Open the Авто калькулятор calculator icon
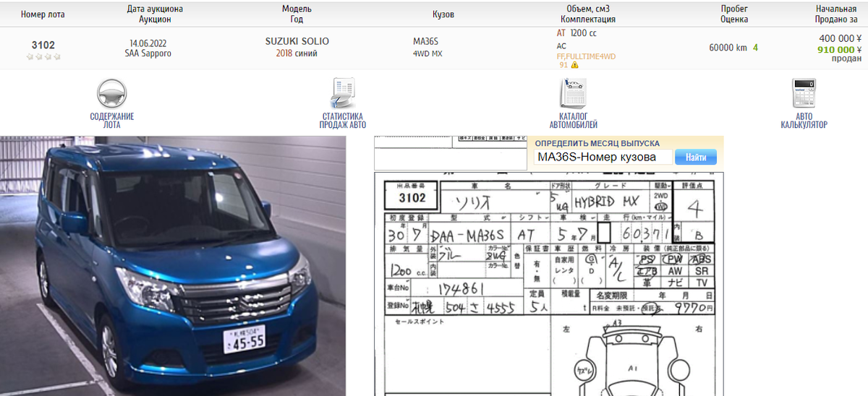868x396 pixels. point(804,94)
